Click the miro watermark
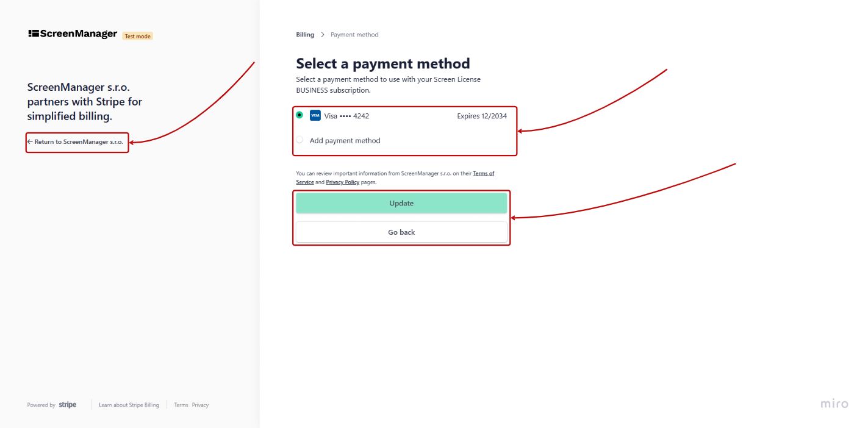 pos(833,403)
